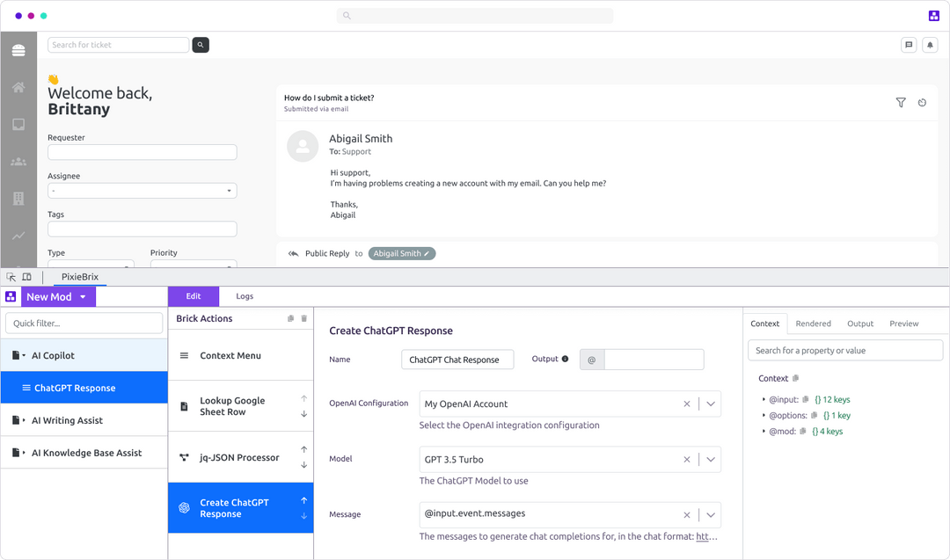The width and height of the screenshot is (950, 560).
Task: Click the ticket search magnifier button
Action: [200, 44]
